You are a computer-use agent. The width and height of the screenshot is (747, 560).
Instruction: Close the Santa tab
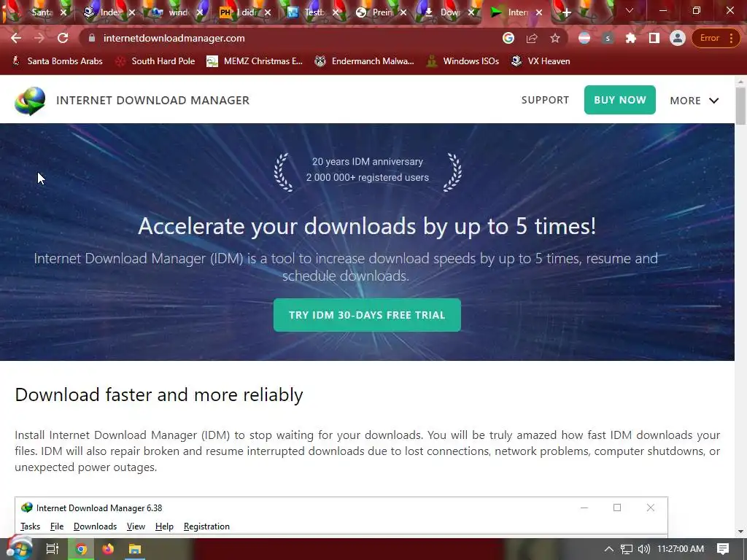63,13
